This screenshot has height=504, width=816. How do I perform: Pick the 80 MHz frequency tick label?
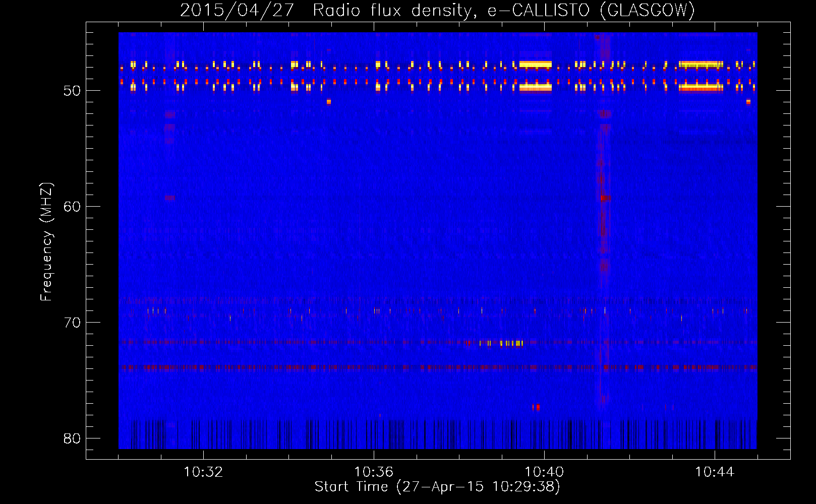point(72,438)
